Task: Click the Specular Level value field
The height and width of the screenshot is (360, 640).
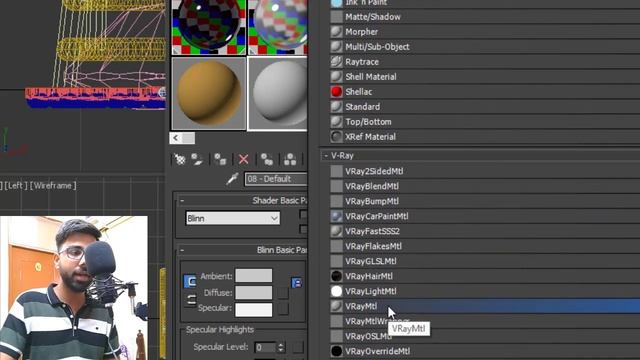Action: point(264,347)
